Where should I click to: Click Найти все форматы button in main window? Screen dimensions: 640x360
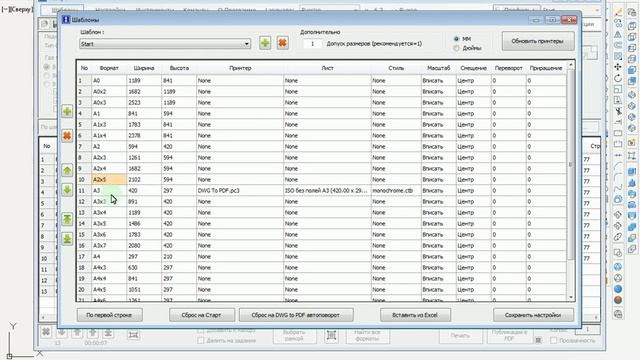pos(367,336)
